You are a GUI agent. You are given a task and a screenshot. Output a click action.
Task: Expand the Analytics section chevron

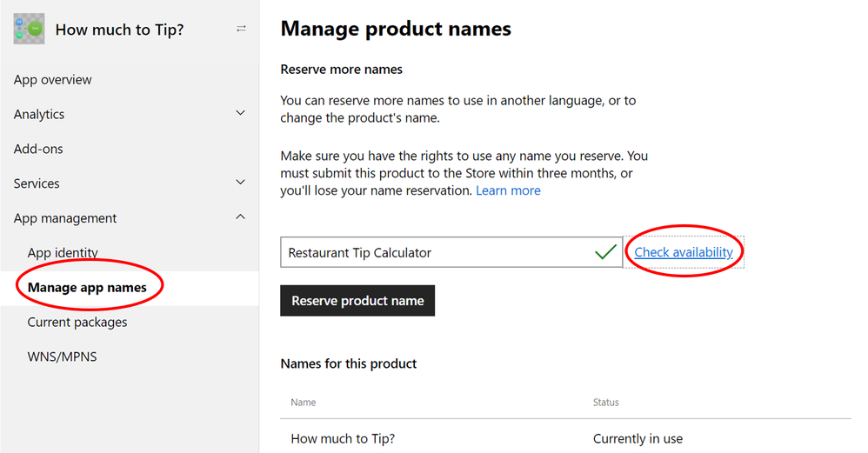(x=241, y=114)
